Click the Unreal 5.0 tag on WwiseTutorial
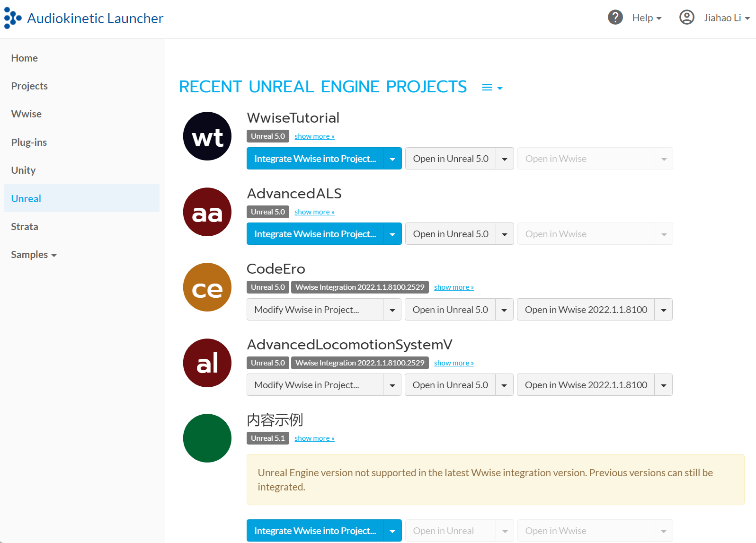 (x=268, y=136)
